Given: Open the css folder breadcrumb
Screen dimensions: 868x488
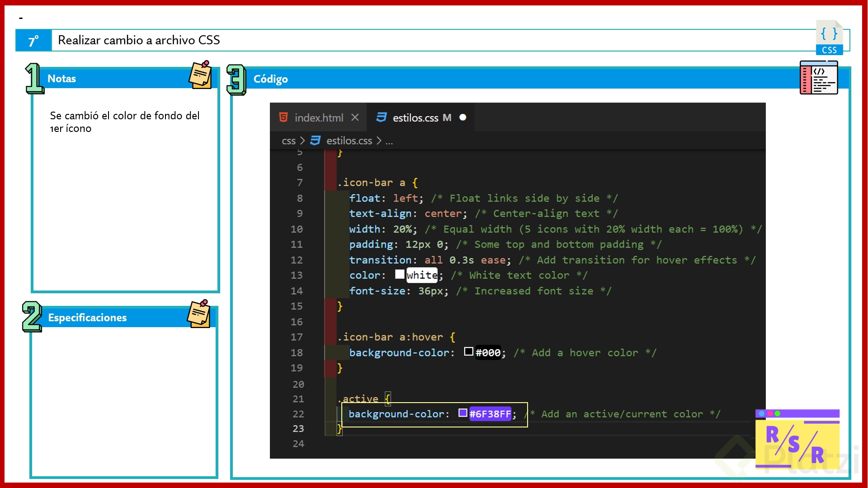Looking at the screenshot, I should coord(288,141).
